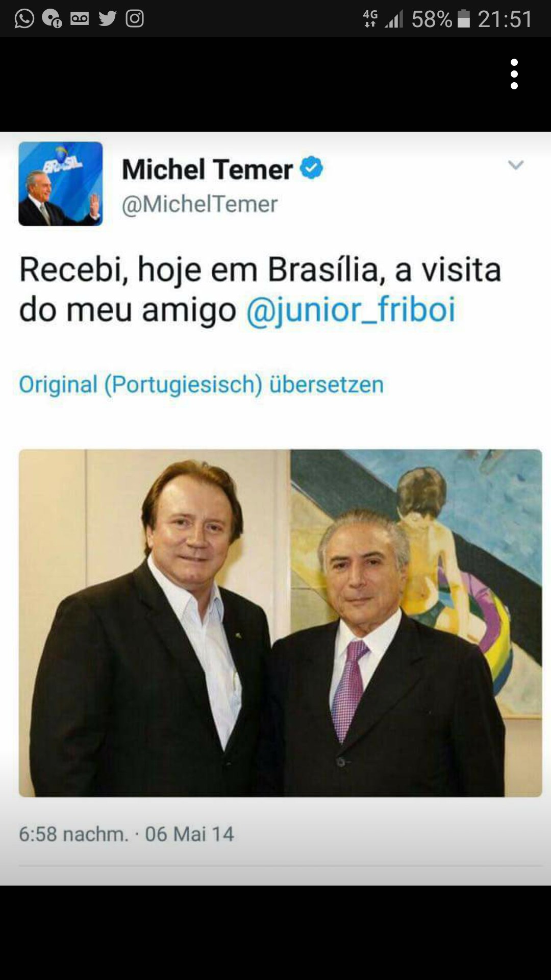The image size is (551, 980).
Task: Tap the 58% battery percentage text
Action: (x=432, y=19)
